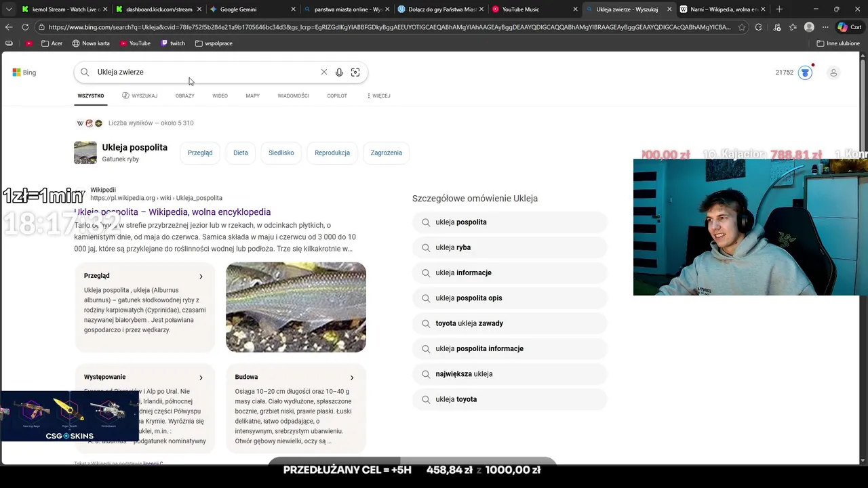Image resolution: width=868 pixels, height=488 pixels.
Task: Search suggestion ukleja pospolita informacje
Action: (510, 348)
